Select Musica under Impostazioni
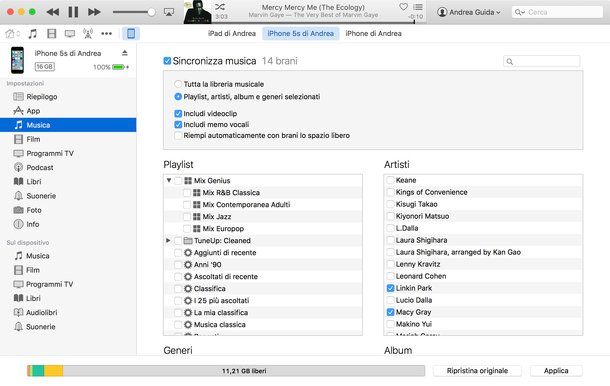610x386 pixels. (68, 125)
